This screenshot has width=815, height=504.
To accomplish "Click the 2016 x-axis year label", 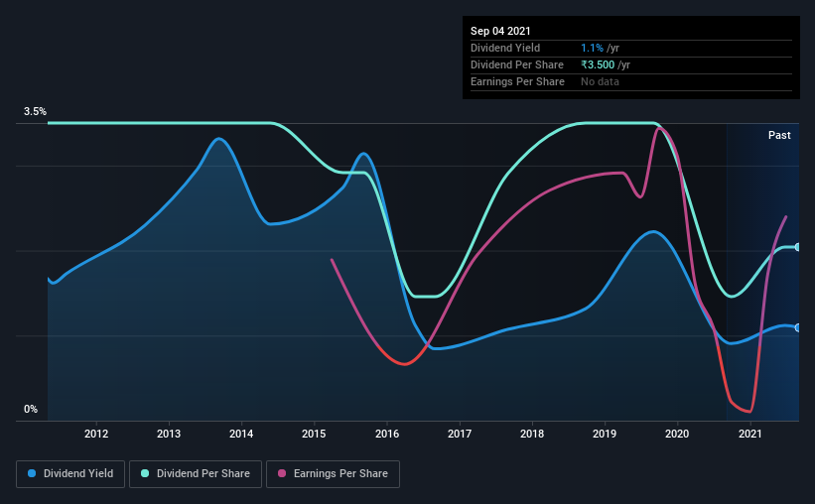I will point(387,434).
